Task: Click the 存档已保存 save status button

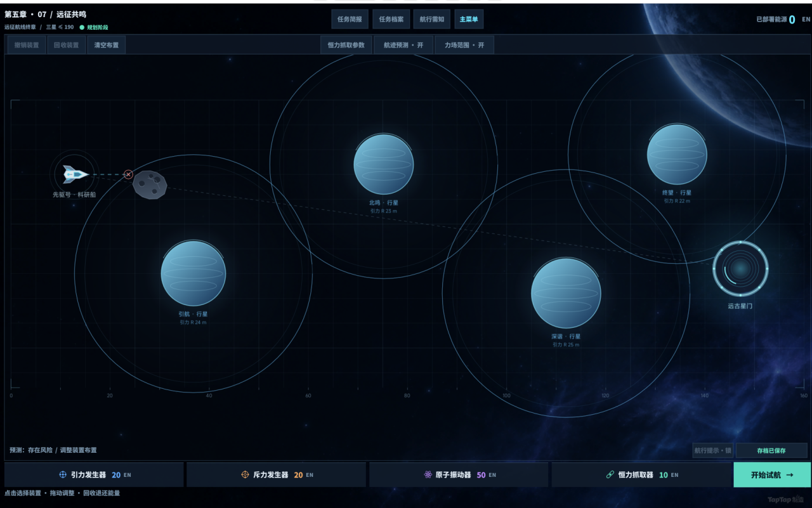Action: pyautogui.click(x=771, y=450)
